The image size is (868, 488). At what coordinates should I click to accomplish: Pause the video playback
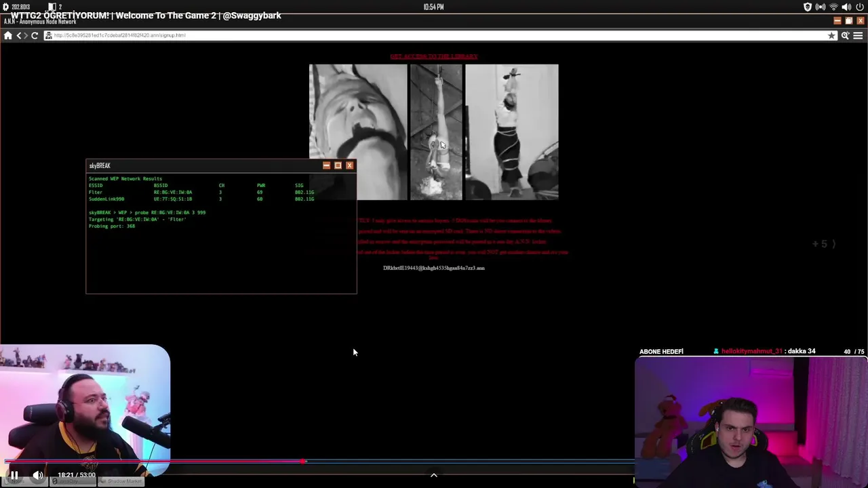[14, 475]
